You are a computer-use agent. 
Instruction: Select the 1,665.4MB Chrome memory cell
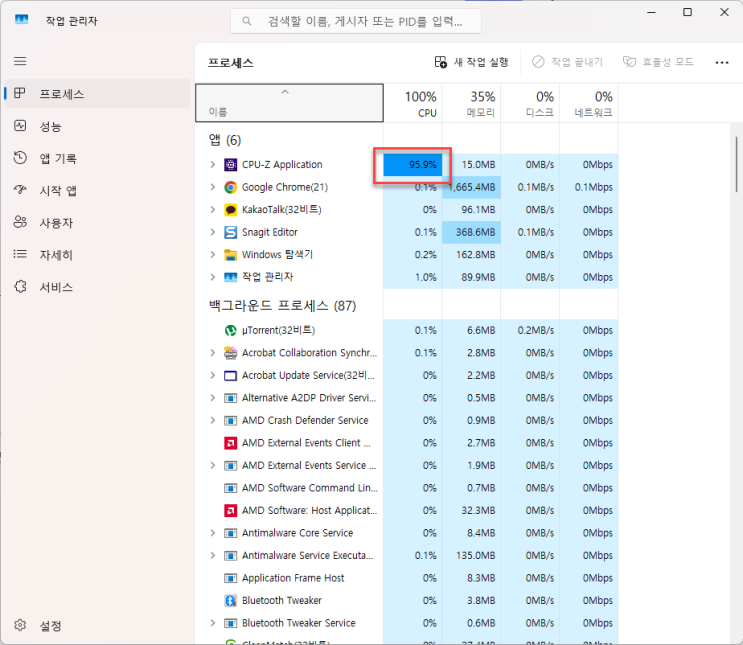471,187
